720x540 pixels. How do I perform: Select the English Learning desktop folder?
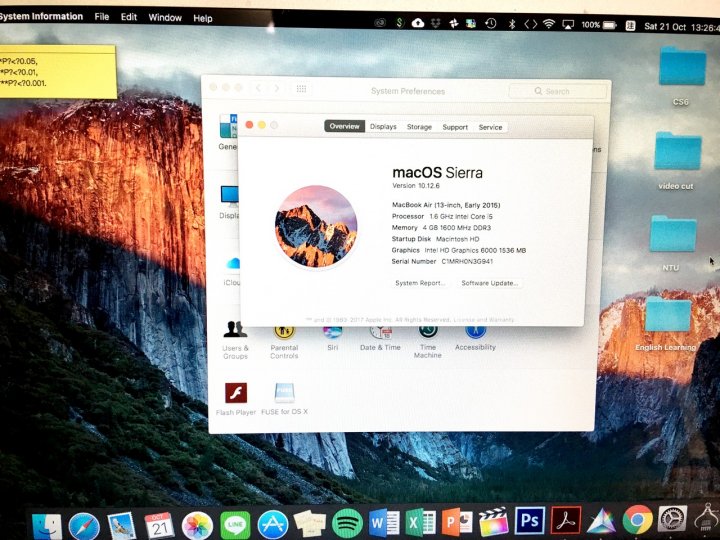coord(667,323)
